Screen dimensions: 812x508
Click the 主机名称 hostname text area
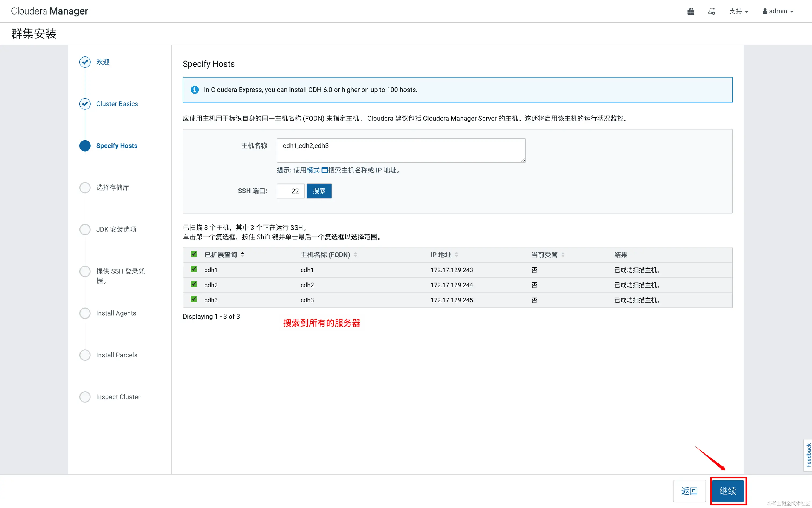(401, 151)
